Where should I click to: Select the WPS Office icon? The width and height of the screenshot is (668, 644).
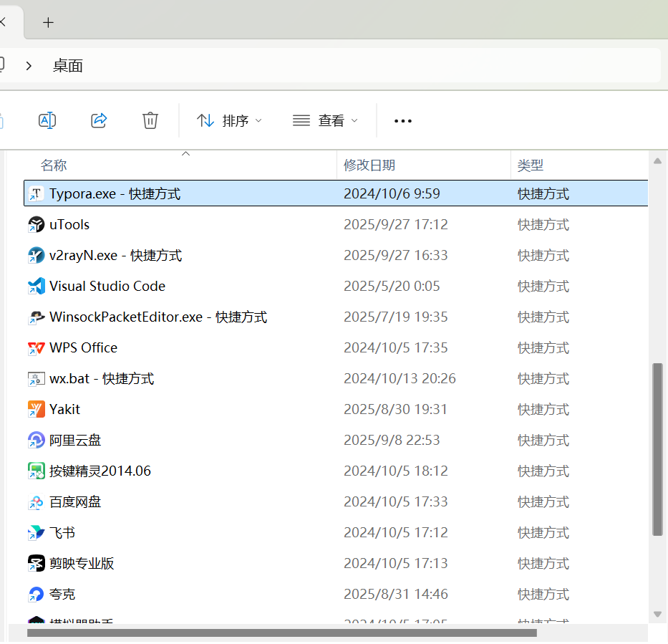[37, 347]
